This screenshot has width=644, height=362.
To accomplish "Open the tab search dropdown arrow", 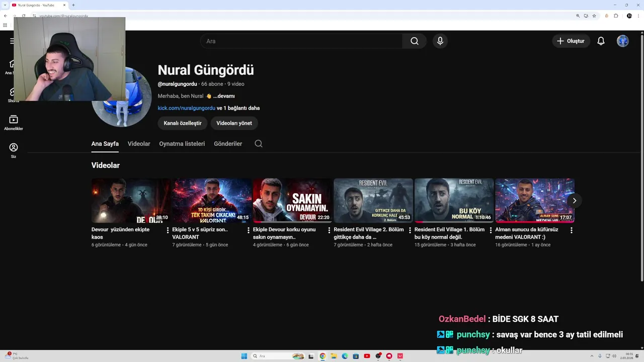I will point(5,5).
